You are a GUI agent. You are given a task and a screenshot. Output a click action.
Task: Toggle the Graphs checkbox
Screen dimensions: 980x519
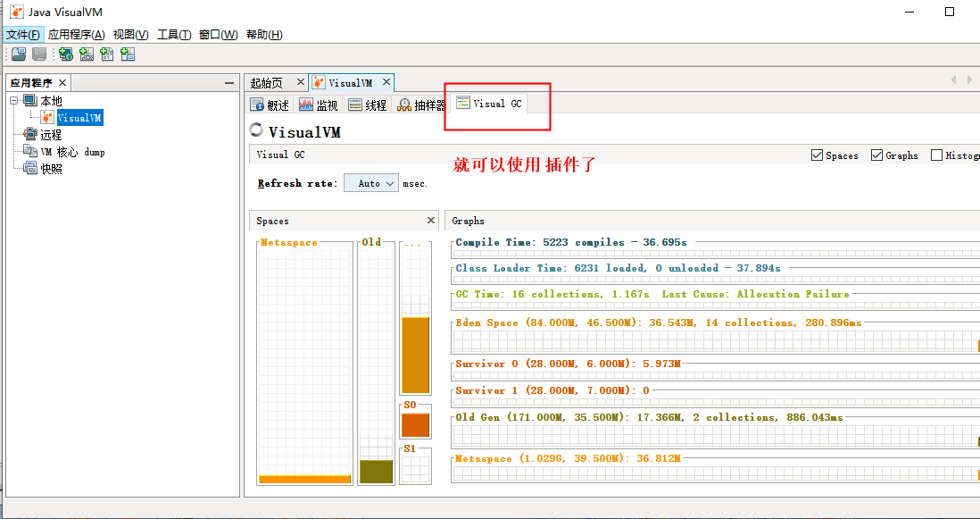876,155
